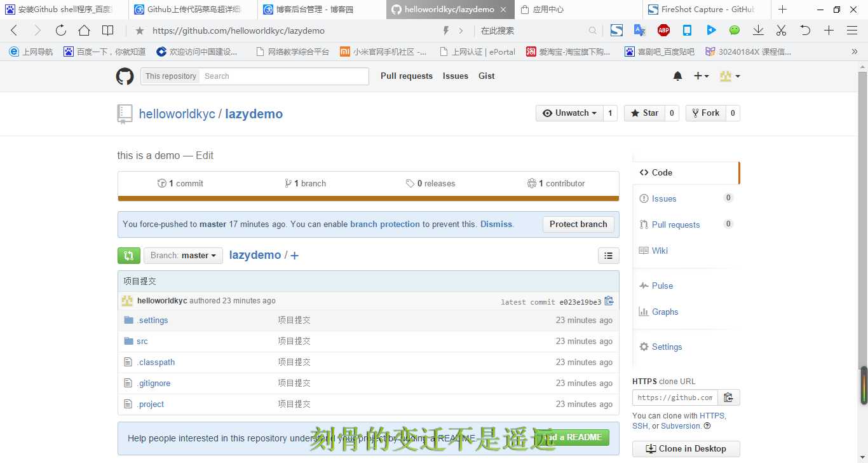868x463 pixels.
Task: Go to the browser home page icon
Action: 84,31
